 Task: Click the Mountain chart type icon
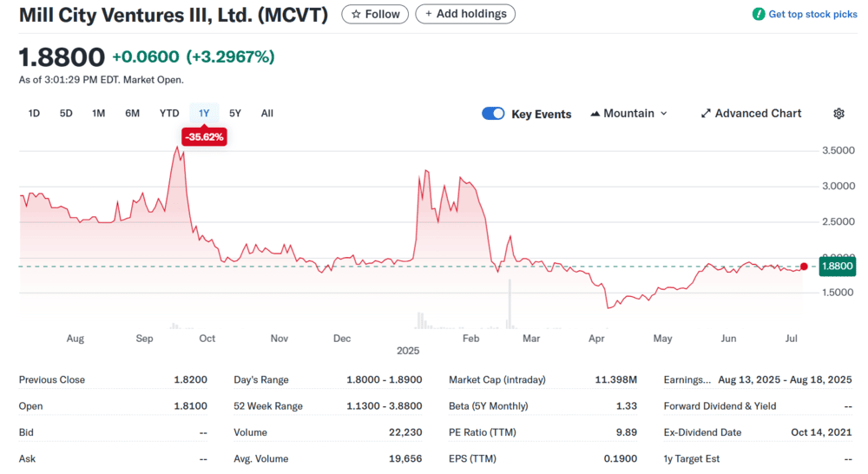(x=595, y=114)
